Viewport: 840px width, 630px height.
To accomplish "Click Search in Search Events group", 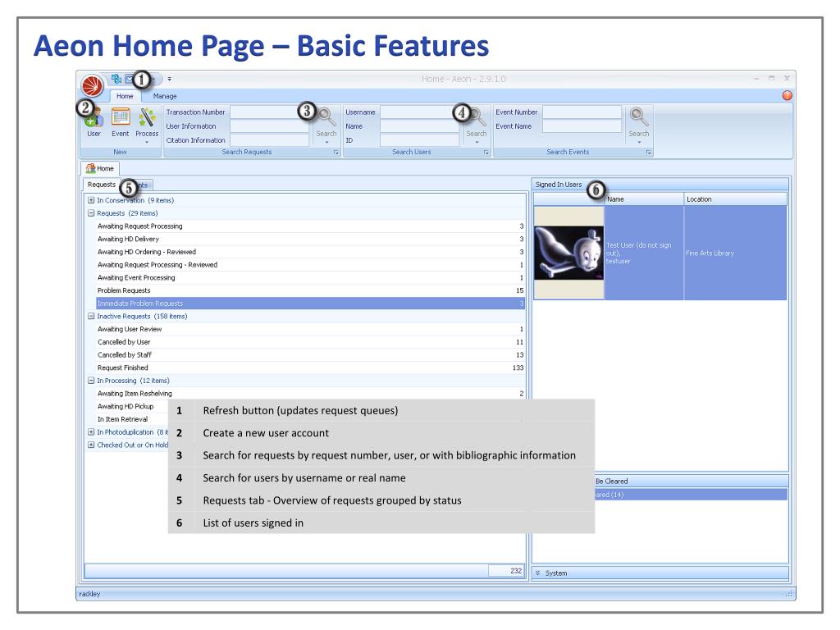I will pyautogui.click(x=638, y=125).
